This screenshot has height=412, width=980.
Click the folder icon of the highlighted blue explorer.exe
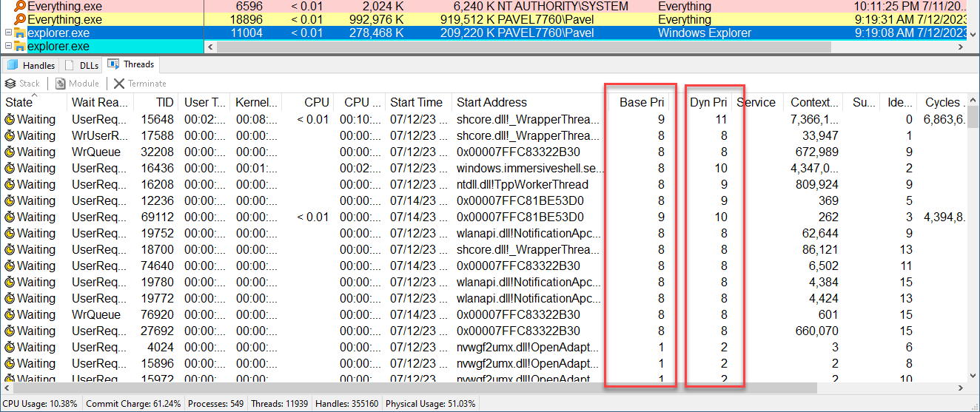[x=20, y=33]
